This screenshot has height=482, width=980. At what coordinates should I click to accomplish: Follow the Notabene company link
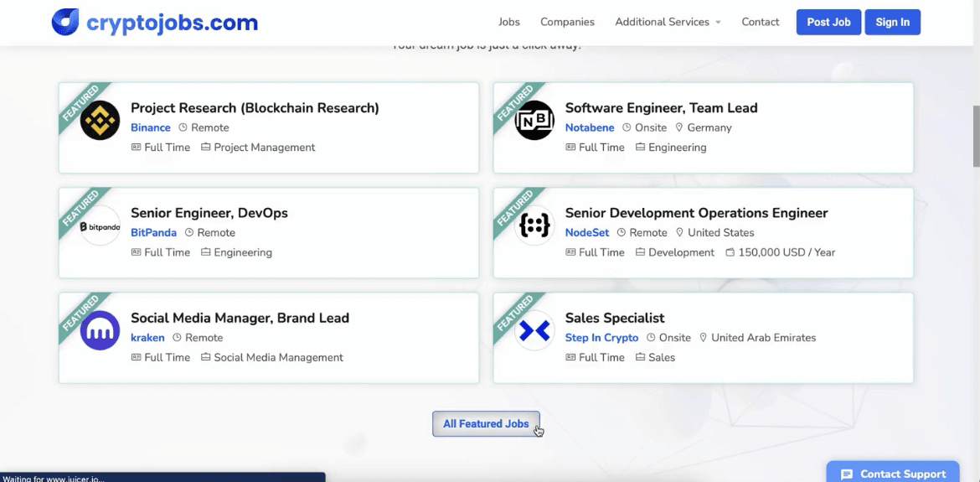pos(590,127)
